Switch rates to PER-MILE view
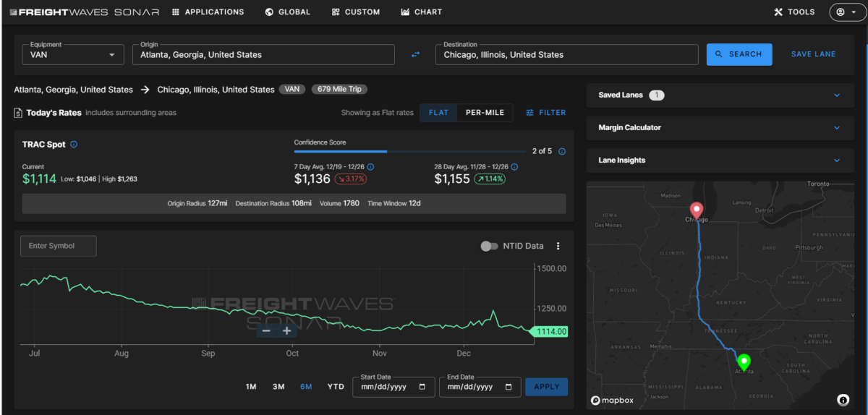 pyautogui.click(x=485, y=113)
